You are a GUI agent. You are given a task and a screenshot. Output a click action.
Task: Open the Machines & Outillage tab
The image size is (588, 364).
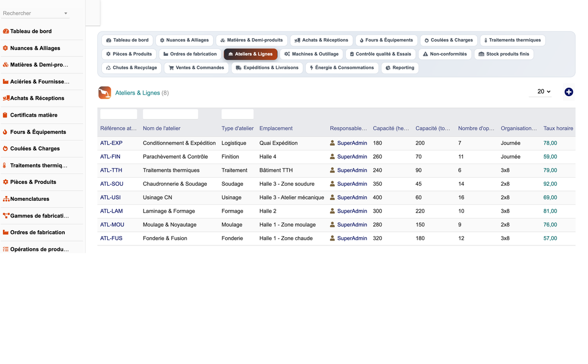tap(312, 54)
